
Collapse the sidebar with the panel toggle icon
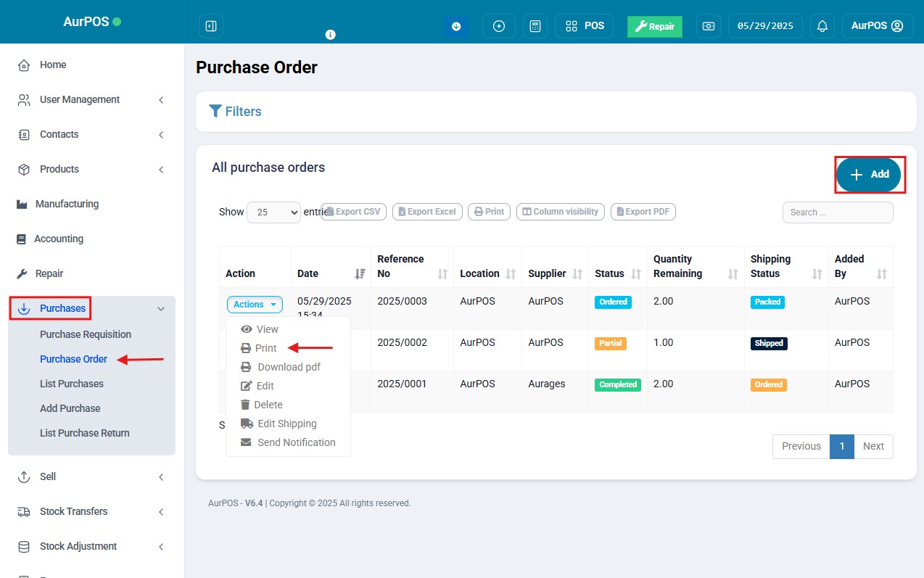[x=211, y=26]
